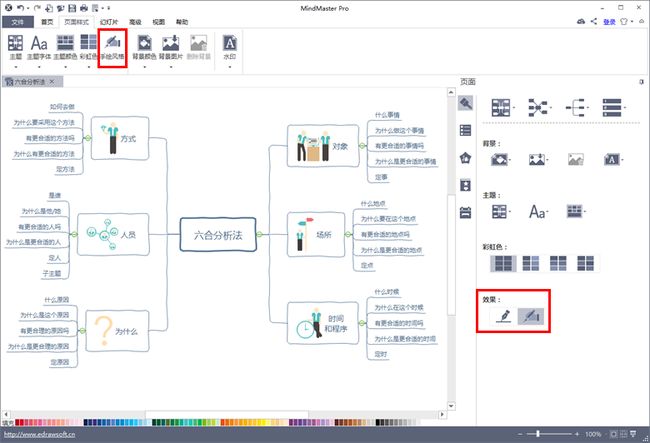This screenshot has height=443, width=650.
Task: Click the zoom in plus button
Action: [576, 434]
